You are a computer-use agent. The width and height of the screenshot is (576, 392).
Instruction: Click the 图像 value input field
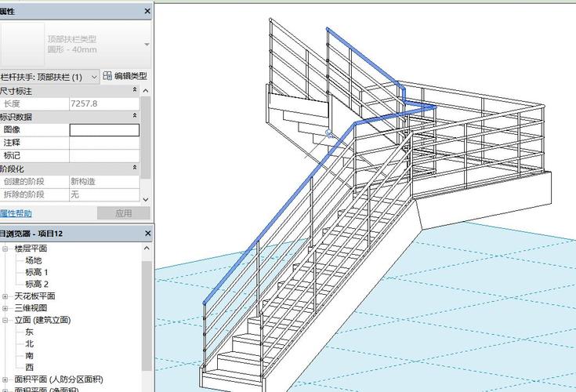click(x=104, y=130)
